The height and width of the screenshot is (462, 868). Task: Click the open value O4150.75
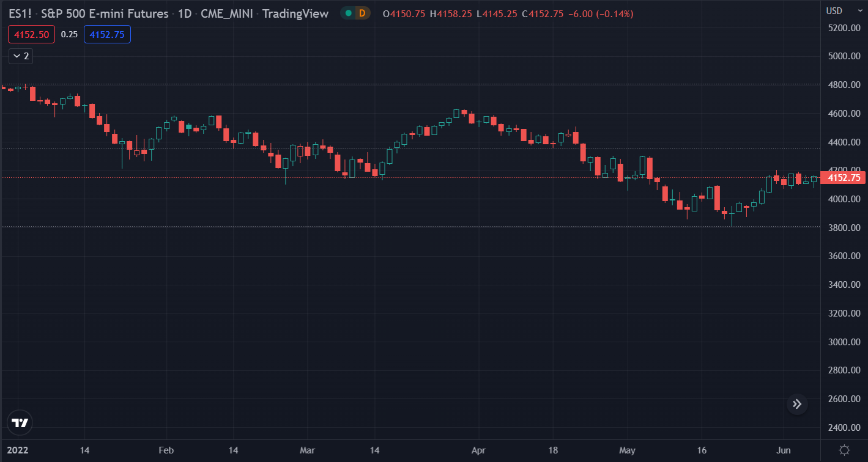pos(403,13)
